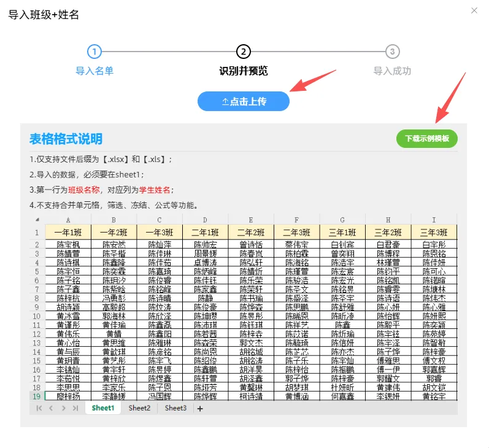Click the cell with name 李家乐

pos(114,387)
